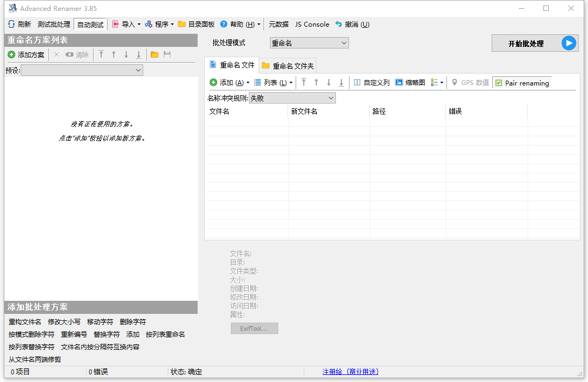Click the save methods disk icon
This screenshot has width=588, height=382.
tap(167, 55)
